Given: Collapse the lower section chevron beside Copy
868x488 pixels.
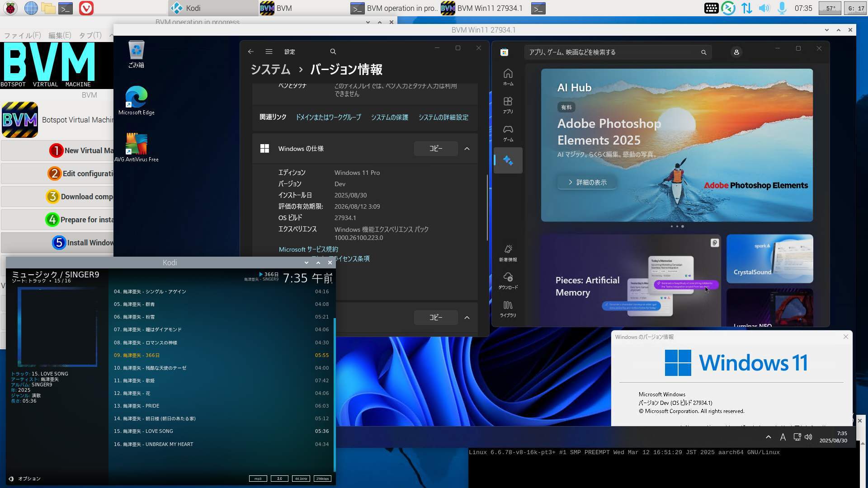Looking at the screenshot, I should pos(467,318).
